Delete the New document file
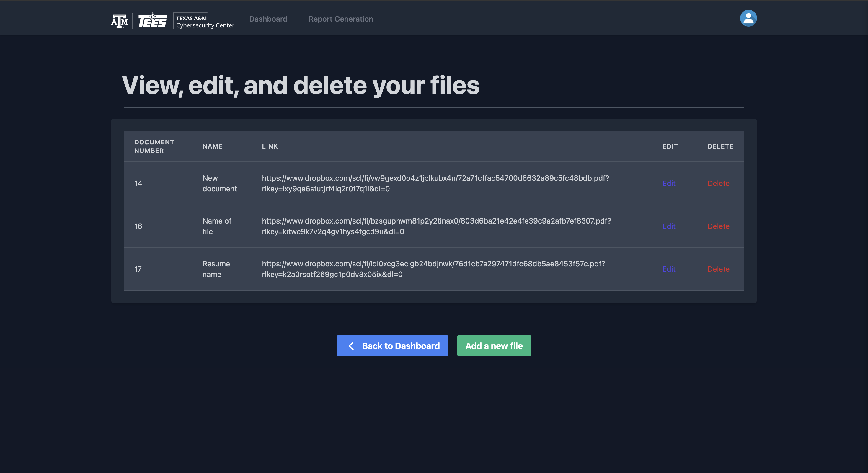Viewport: 868px width, 473px height. [718, 183]
